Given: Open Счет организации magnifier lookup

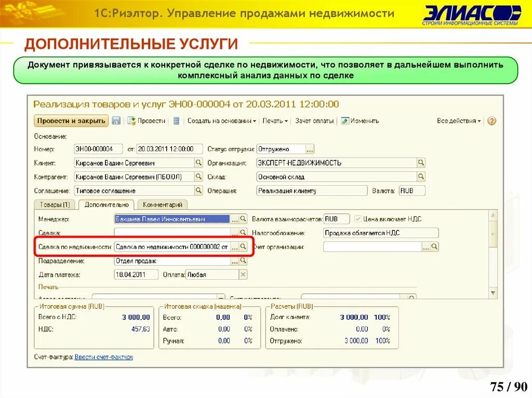Looking at the screenshot, I should 434,246.
